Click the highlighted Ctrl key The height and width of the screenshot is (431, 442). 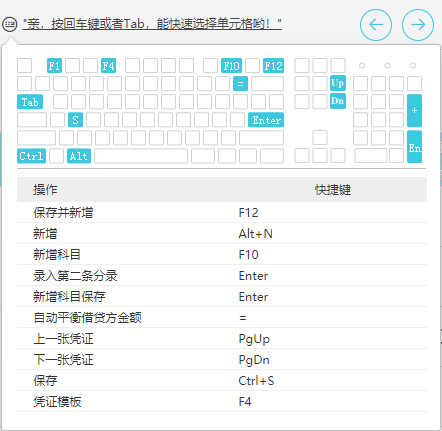(x=31, y=156)
